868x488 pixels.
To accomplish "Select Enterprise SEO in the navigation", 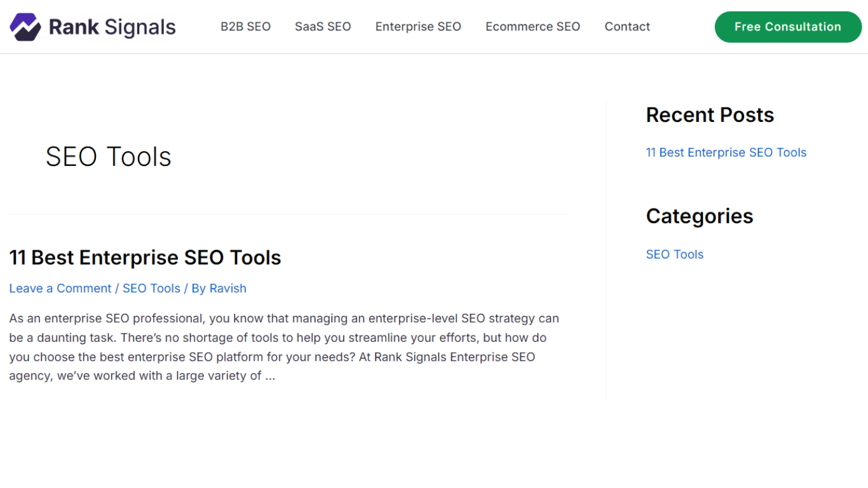I will coord(418,27).
